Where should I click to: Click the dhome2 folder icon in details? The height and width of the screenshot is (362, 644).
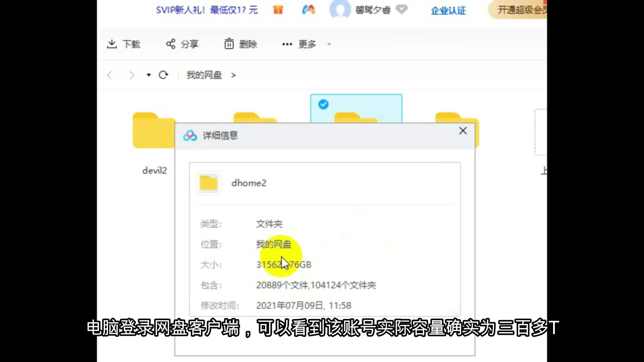(209, 183)
